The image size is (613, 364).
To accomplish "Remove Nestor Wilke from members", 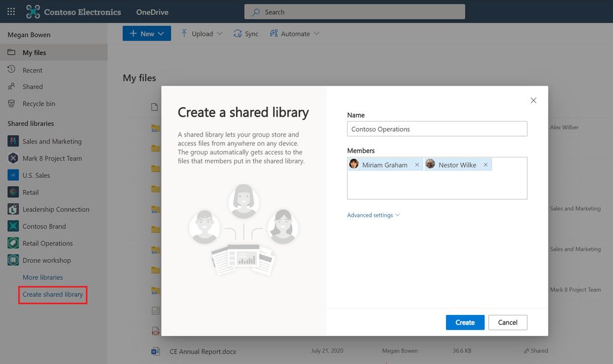I will coord(485,165).
